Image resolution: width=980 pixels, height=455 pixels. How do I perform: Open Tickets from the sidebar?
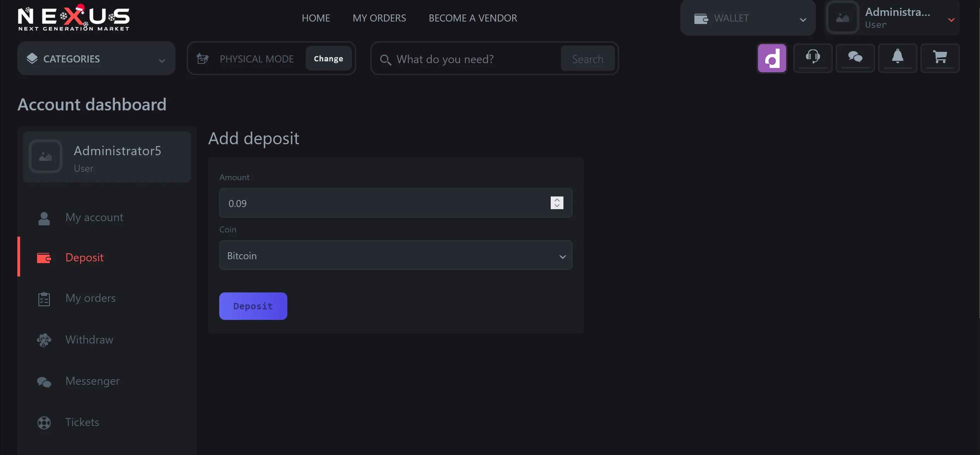tap(82, 422)
